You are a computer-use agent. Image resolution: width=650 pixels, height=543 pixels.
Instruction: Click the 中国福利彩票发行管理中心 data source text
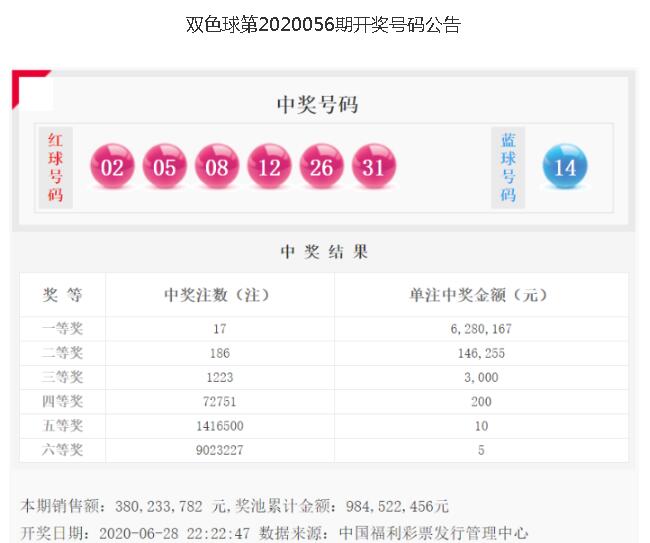pyautogui.click(x=433, y=533)
